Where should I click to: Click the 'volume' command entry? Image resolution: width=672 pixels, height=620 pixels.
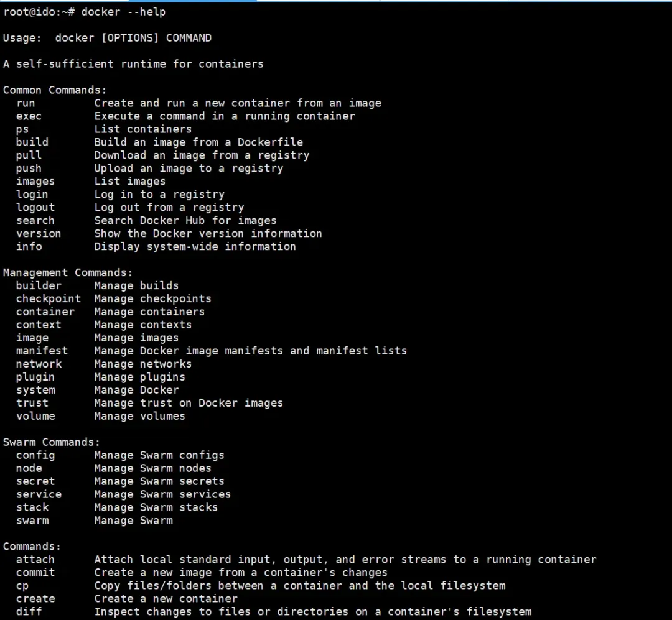coord(35,416)
